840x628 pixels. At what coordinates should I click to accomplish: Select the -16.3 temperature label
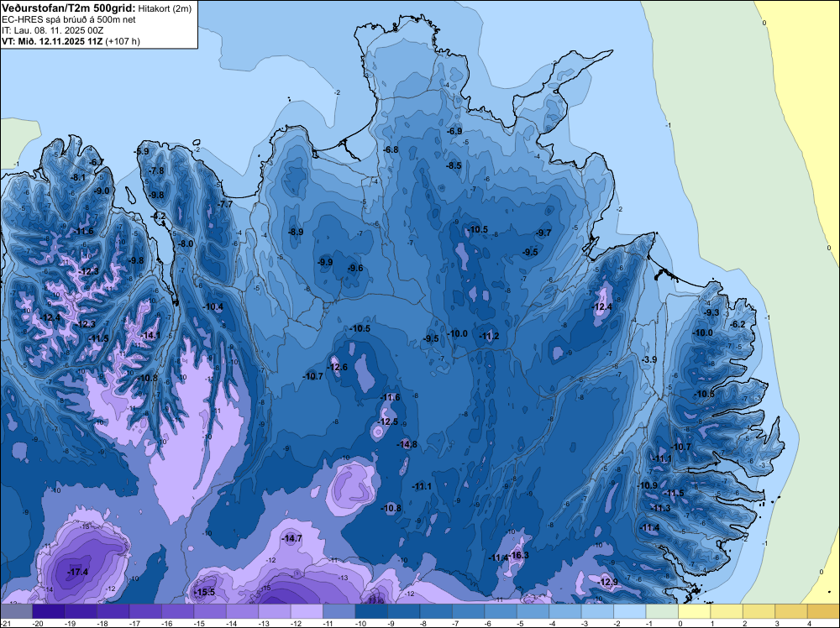pos(518,555)
